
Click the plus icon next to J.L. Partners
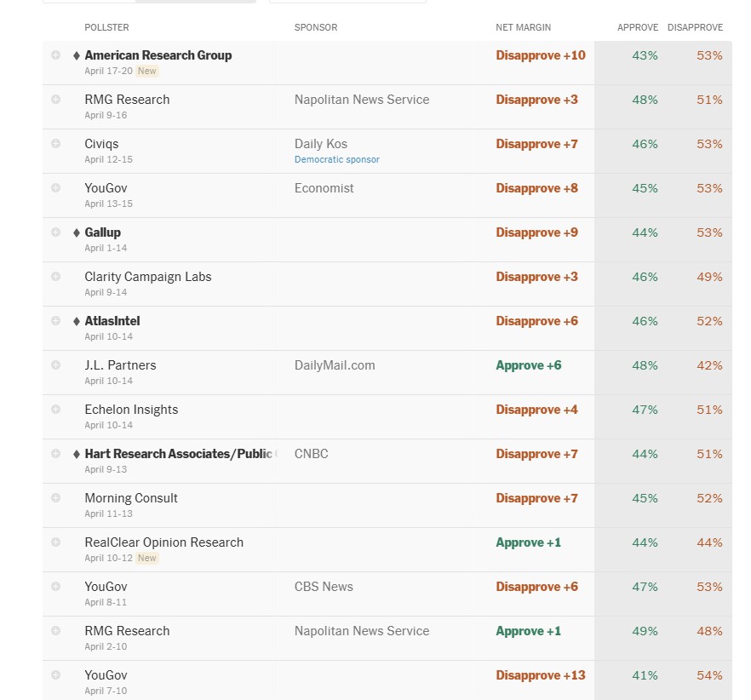pyautogui.click(x=56, y=364)
